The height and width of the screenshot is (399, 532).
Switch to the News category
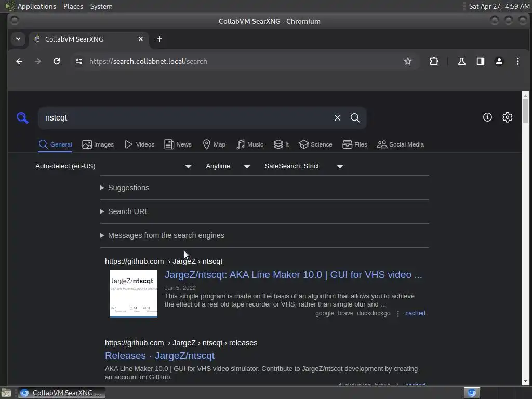pos(178,144)
